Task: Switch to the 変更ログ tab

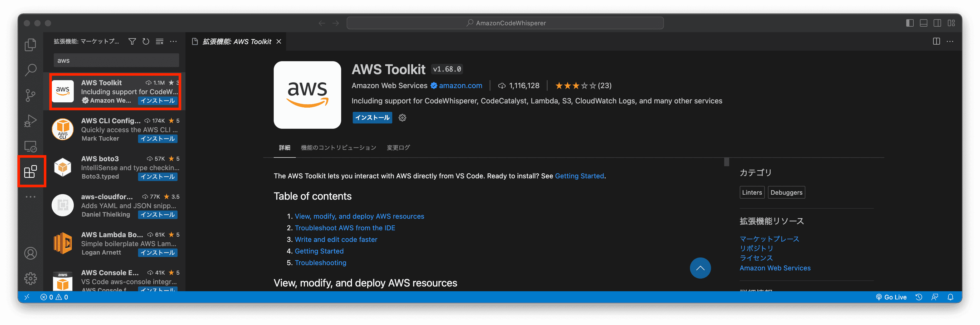Action: click(398, 148)
